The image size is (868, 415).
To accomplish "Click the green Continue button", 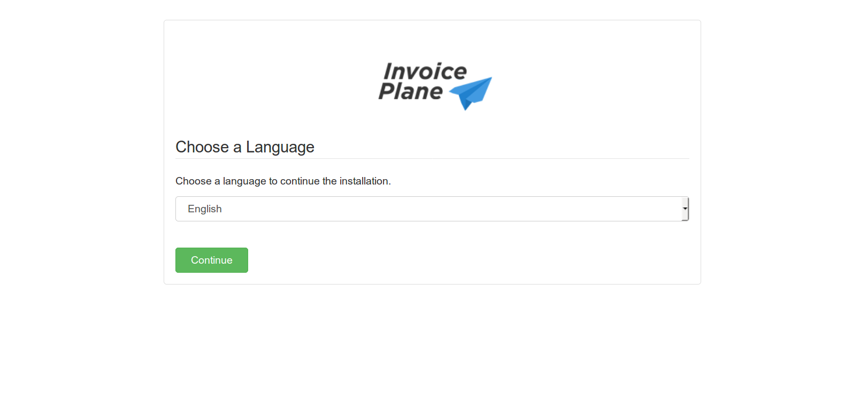I will click(x=212, y=260).
